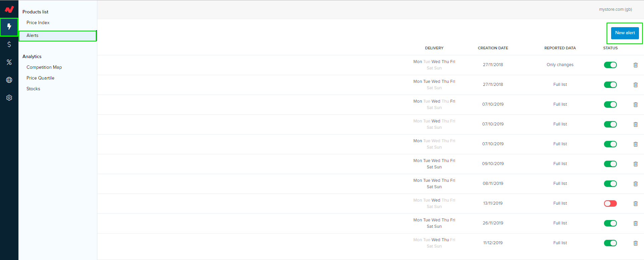The height and width of the screenshot is (260, 644).
Task: Go to Price Quartile
Action: pos(40,78)
